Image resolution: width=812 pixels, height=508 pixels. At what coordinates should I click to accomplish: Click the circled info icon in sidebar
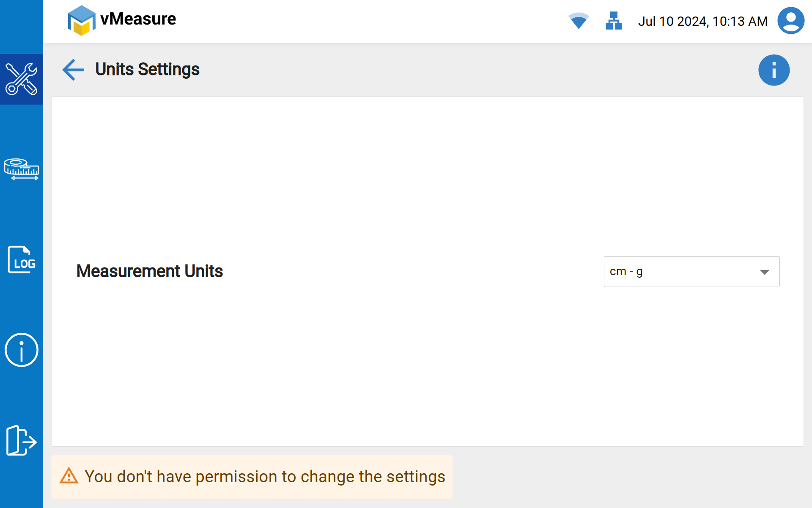click(21, 350)
